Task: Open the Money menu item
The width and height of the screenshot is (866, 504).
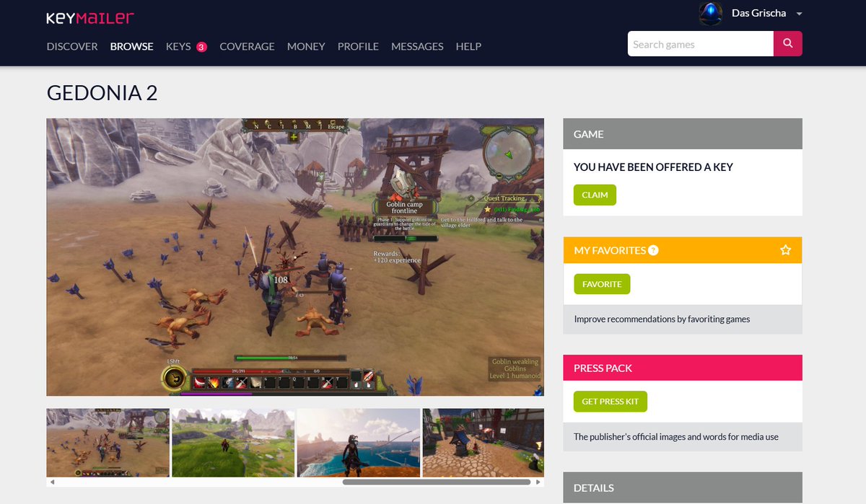Action: coord(306,46)
